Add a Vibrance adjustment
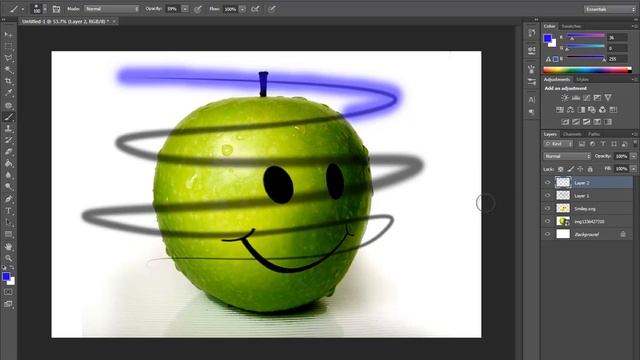The height and width of the screenshot is (360, 640). pos(608,98)
